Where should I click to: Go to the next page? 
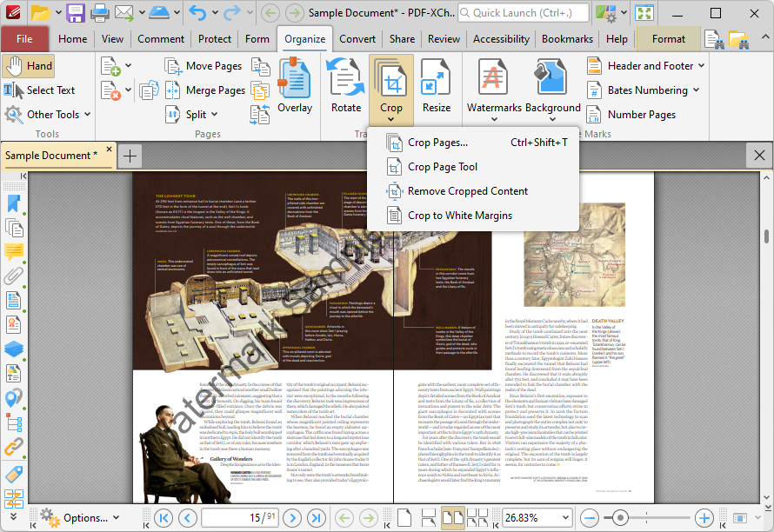coord(292,518)
